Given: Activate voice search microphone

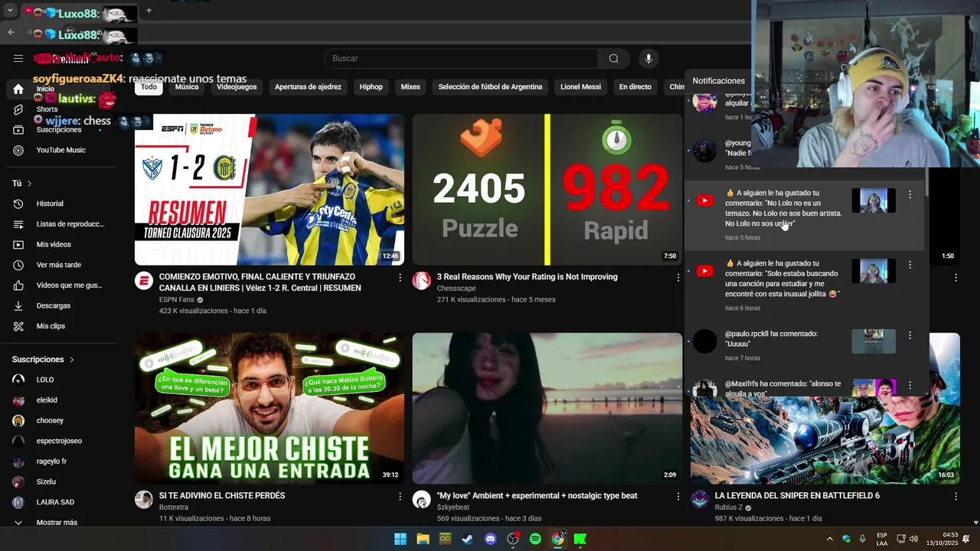Looking at the screenshot, I should click(648, 59).
